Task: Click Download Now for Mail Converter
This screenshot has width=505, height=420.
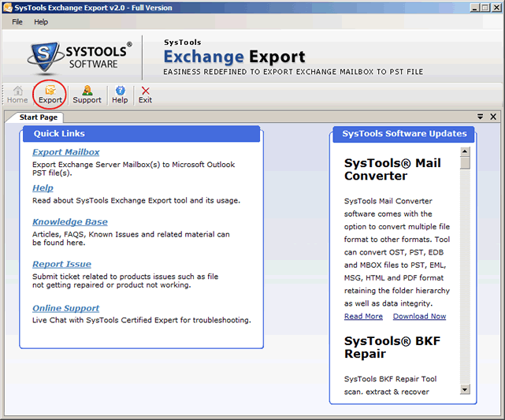Action: tap(419, 316)
